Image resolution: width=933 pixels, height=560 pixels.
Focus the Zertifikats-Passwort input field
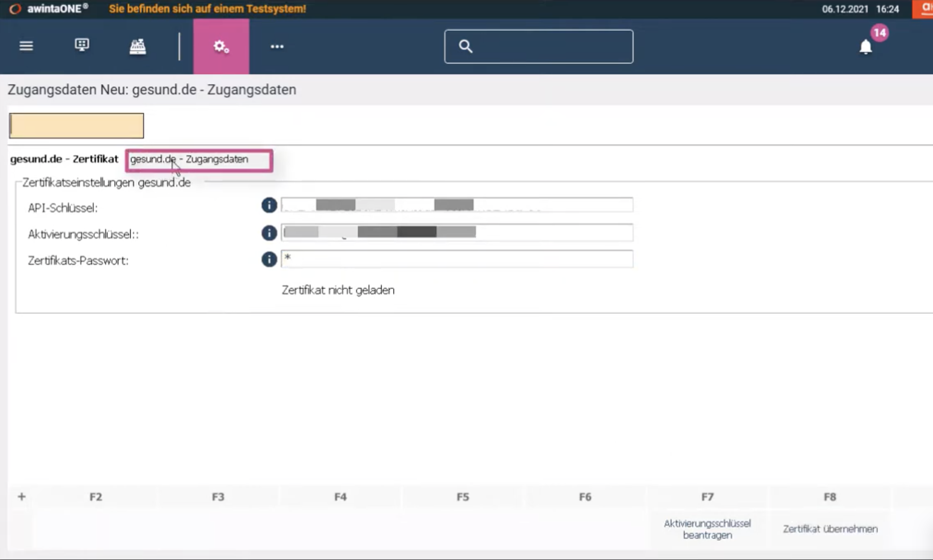(457, 259)
